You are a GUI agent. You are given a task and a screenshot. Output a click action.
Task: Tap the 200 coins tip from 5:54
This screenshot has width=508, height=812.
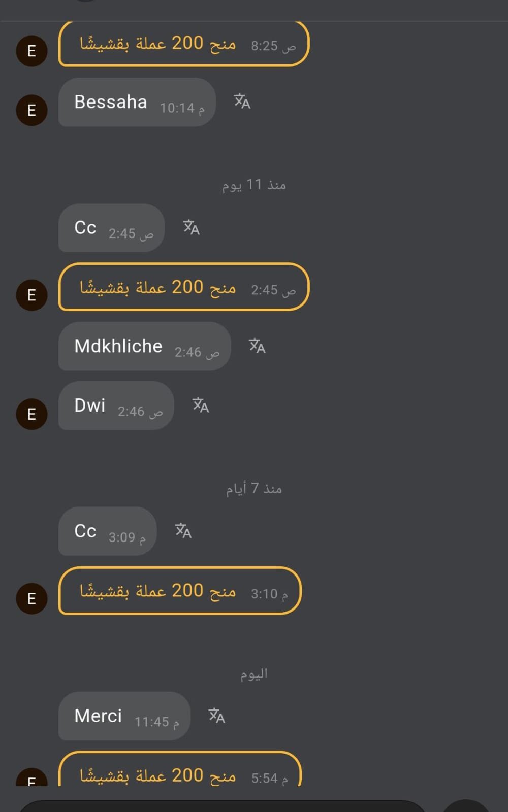[x=180, y=772]
